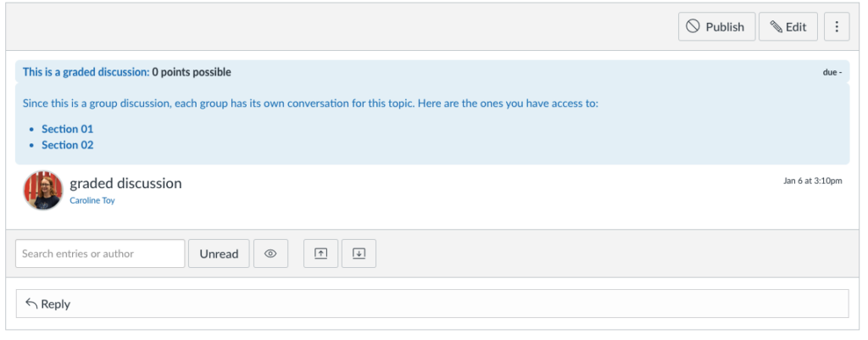Toggle the Unread filter button
Screen dimensions: 868x340
coord(219,254)
